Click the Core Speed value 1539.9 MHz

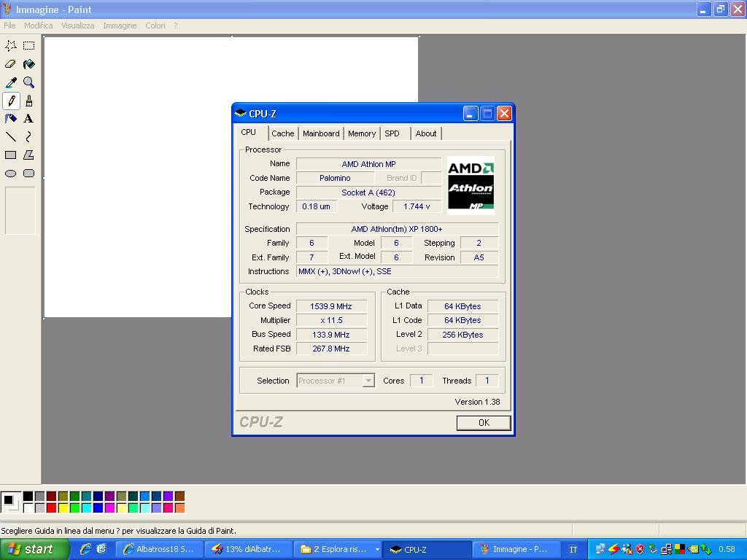pos(331,306)
